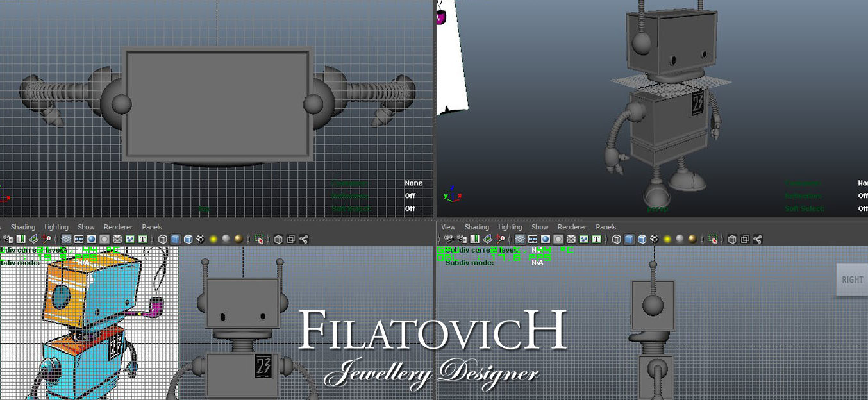Screen dimensions: 868x400
Task: Toggle Grid display in side view panel toolbar
Action: (x=520, y=239)
